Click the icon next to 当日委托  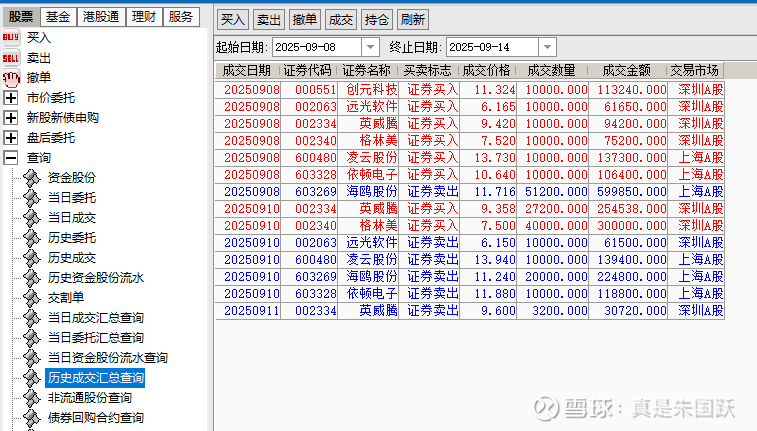click(x=32, y=198)
